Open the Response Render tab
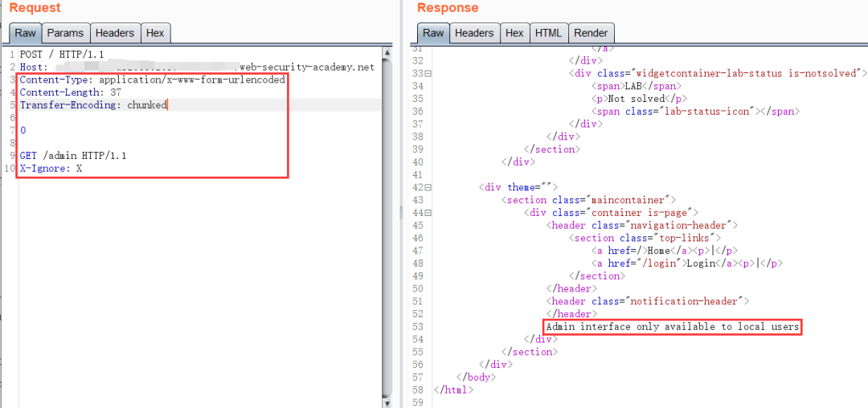The height and width of the screenshot is (408, 868). click(x=592, y=33)
